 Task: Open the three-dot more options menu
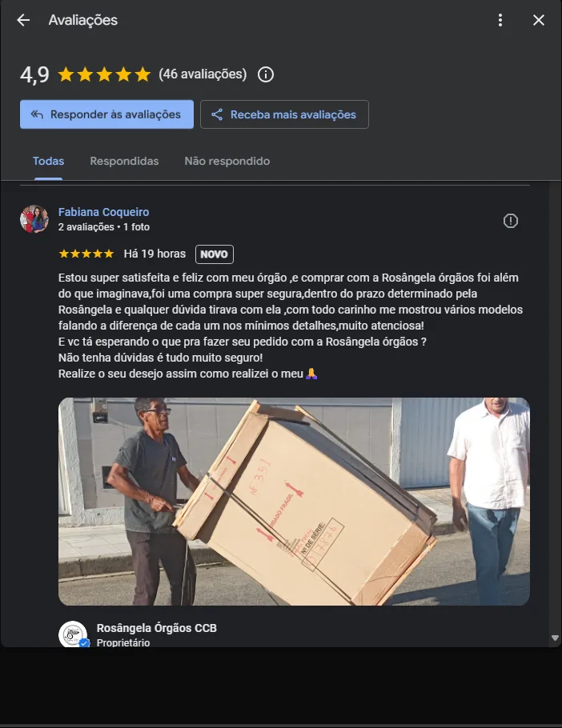pos(500,20)
